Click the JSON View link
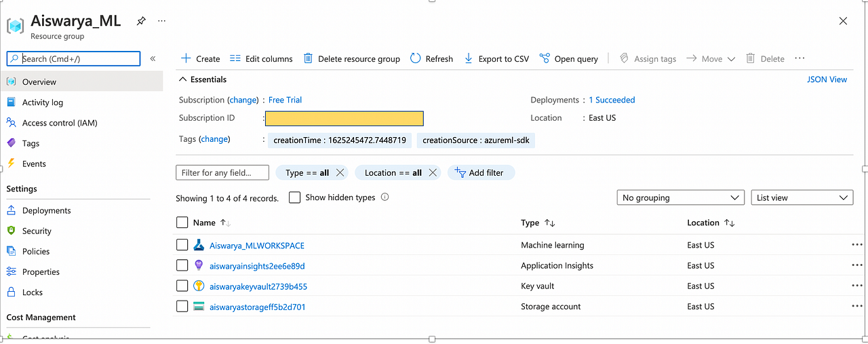The image size is (868, 344). point(827,79)
